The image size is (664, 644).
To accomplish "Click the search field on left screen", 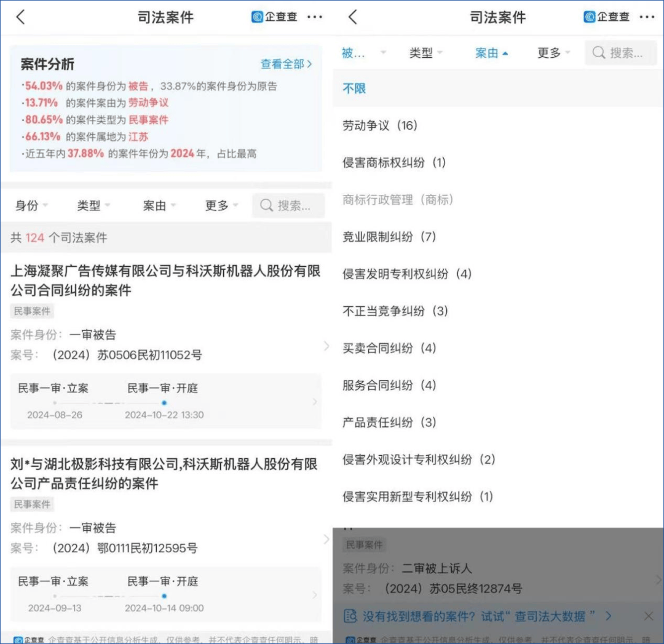I will click(288, 205).
